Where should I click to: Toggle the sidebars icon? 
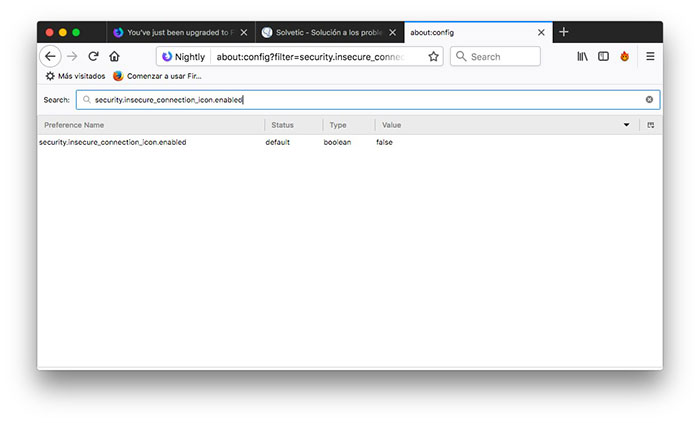point(603,56)
